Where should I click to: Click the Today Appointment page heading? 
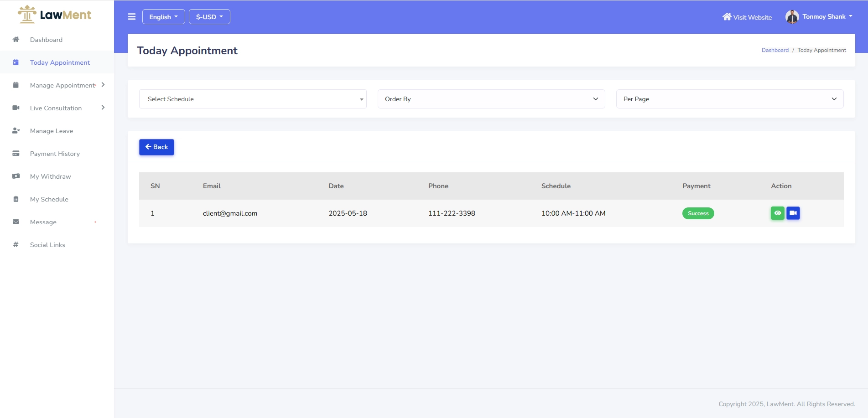click(187, 51)
